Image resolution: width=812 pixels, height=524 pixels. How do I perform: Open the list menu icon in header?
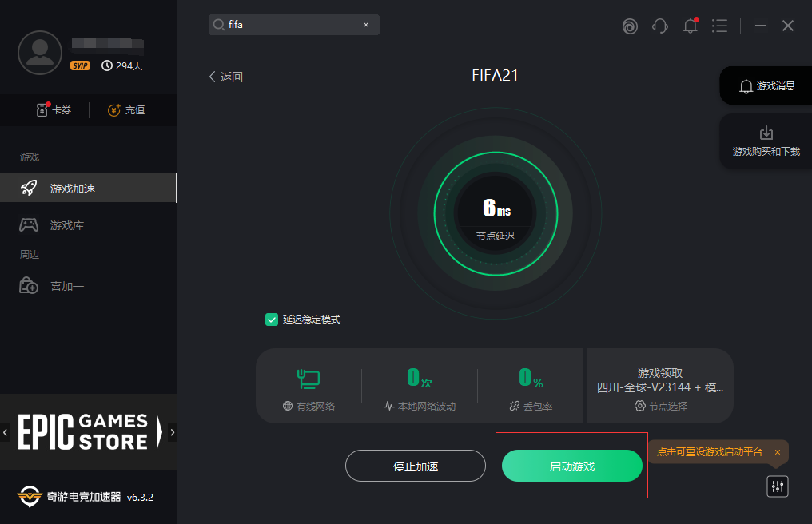tap(719, 26)
